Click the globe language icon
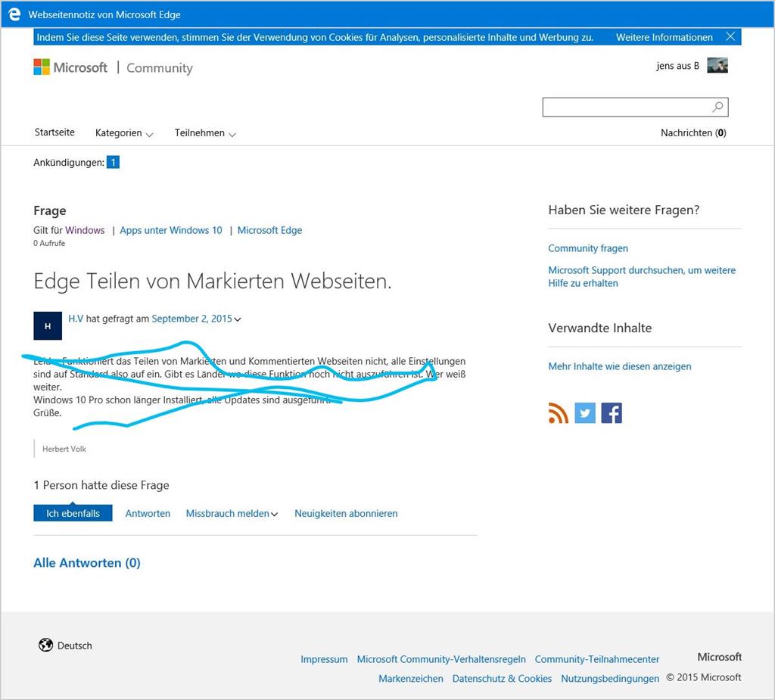Screen dimensions: 775x700 [46, 645]
